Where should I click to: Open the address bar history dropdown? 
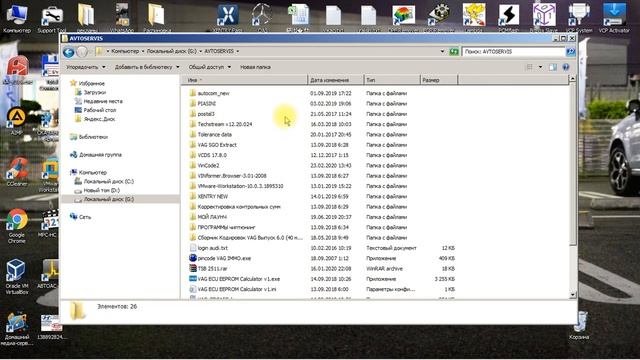[442, 51]
